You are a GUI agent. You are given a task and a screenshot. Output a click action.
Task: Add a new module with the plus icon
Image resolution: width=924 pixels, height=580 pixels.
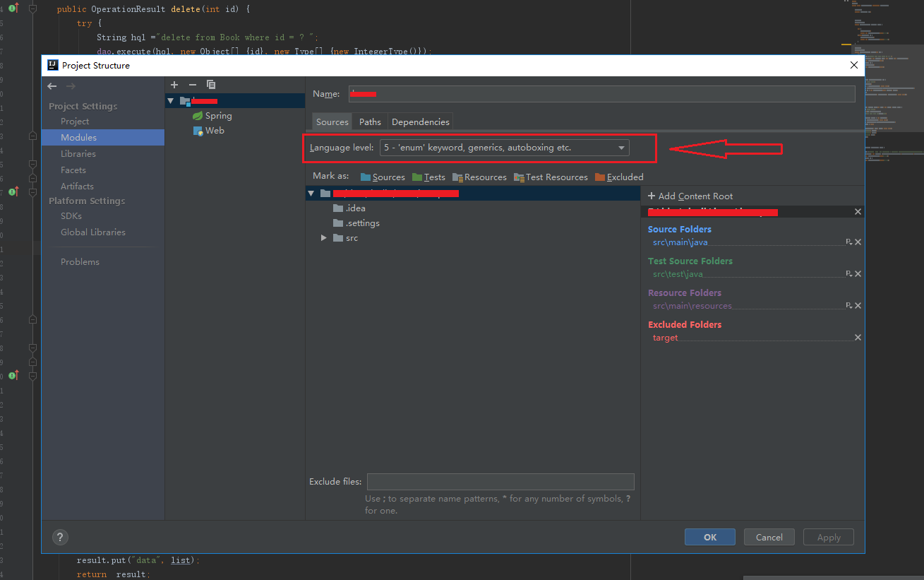coord(174,84)
